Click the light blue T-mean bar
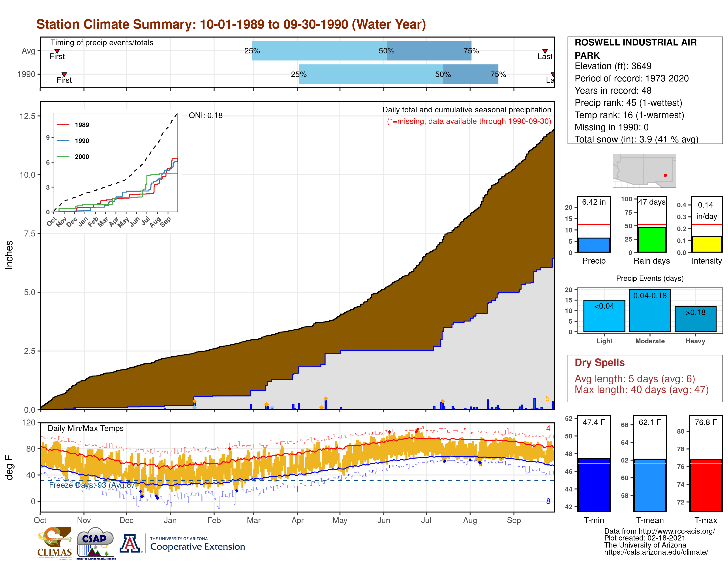 (650, 485)
